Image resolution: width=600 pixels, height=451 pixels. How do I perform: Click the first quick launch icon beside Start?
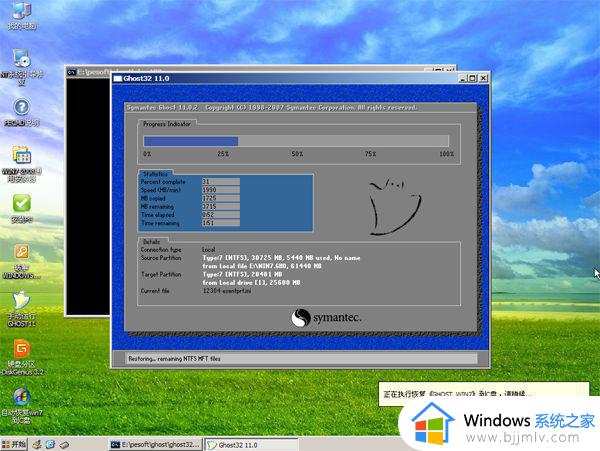point(37,444)
